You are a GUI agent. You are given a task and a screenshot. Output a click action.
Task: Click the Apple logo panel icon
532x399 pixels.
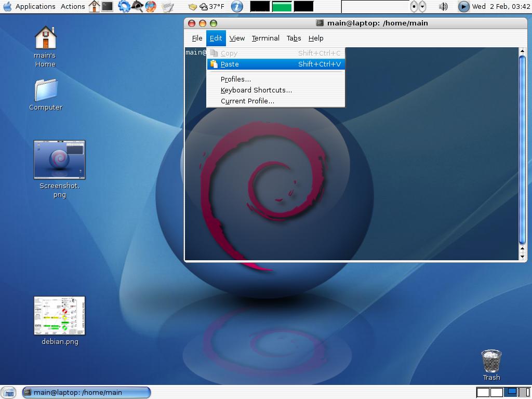tap(7, 6)
